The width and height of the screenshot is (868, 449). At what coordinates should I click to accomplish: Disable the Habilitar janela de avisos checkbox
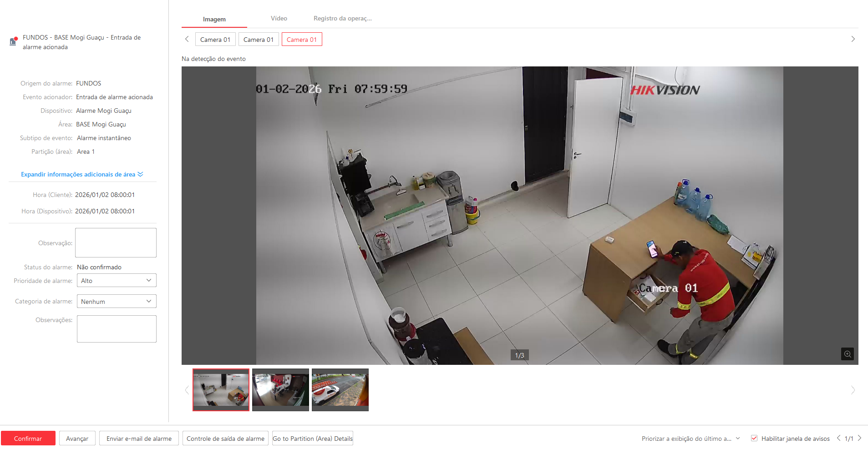pyautogui.click(x=754, y=438)
